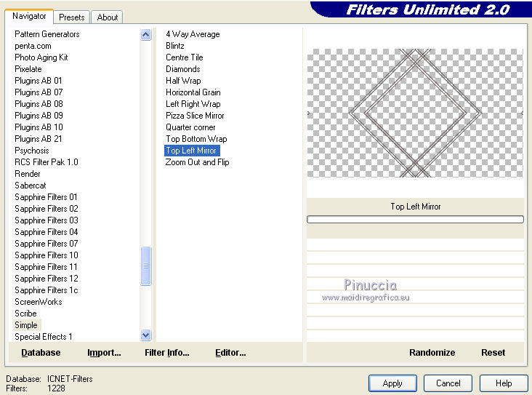This screenshot has height=395, width=532.
Task: Select Pixelate category
Action: pyautogui.click(x=28, y=69)
